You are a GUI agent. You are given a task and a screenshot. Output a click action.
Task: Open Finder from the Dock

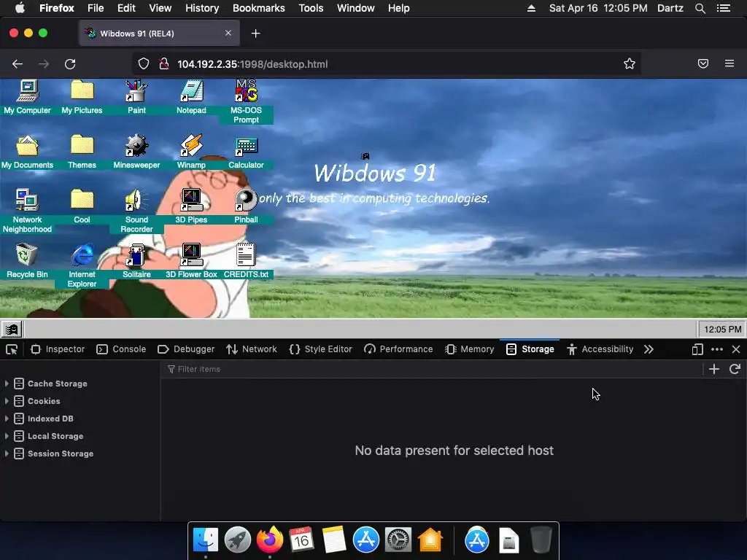(x=206, y=540)
